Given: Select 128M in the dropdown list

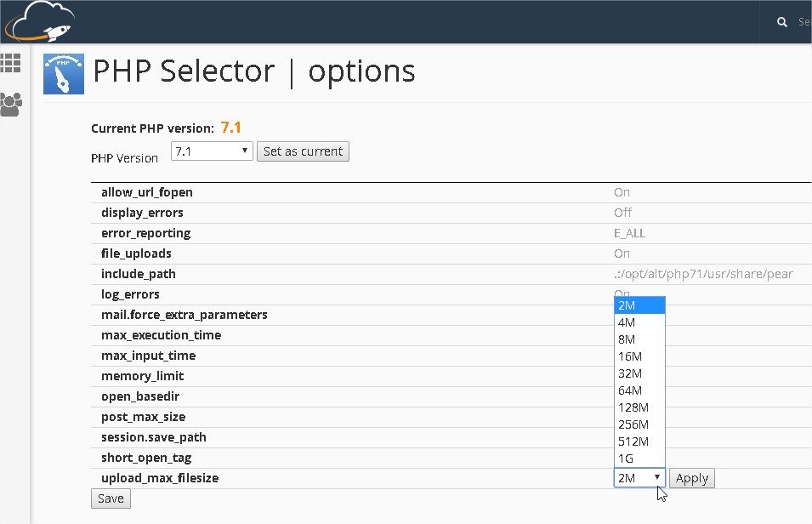Looking at the screenshot, I should click(633, 407).
